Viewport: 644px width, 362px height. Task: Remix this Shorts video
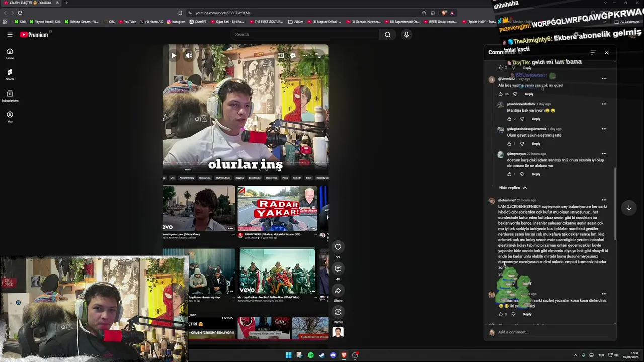[338, 312]
